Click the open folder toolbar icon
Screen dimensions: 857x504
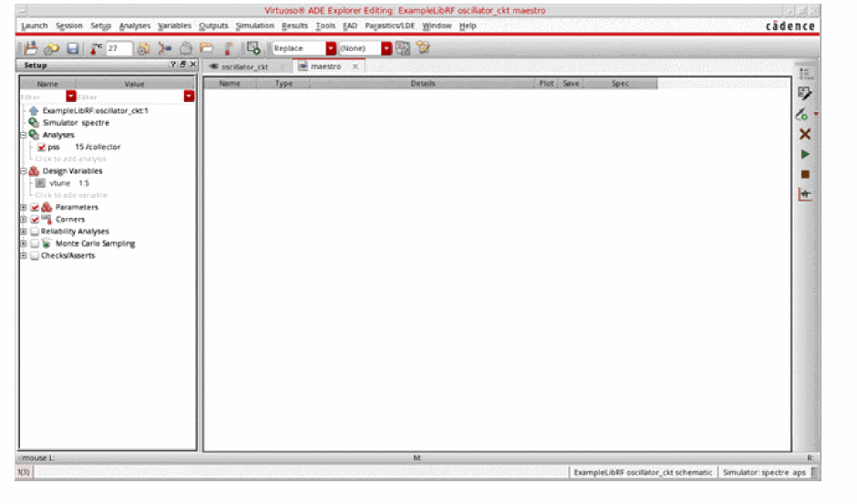[206, 48]
